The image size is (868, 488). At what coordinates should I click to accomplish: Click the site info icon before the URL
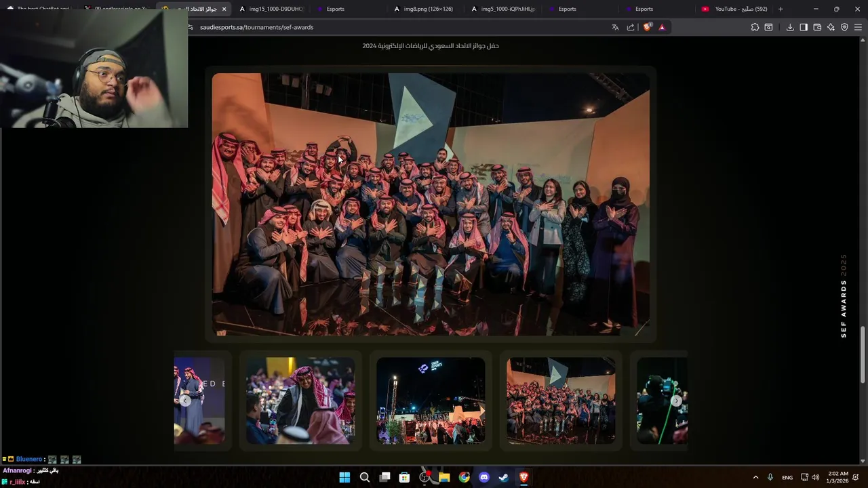click(x=191, y=27)
